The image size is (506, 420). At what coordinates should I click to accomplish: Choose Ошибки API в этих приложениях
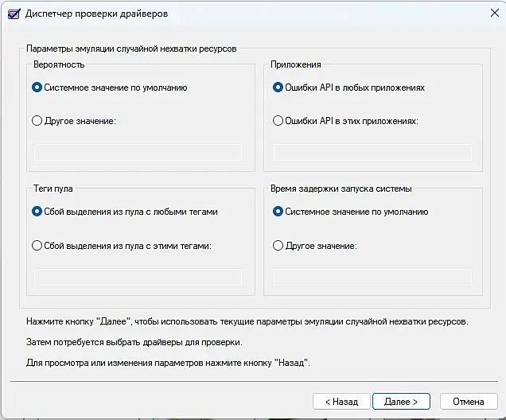(x=278, y=121)
